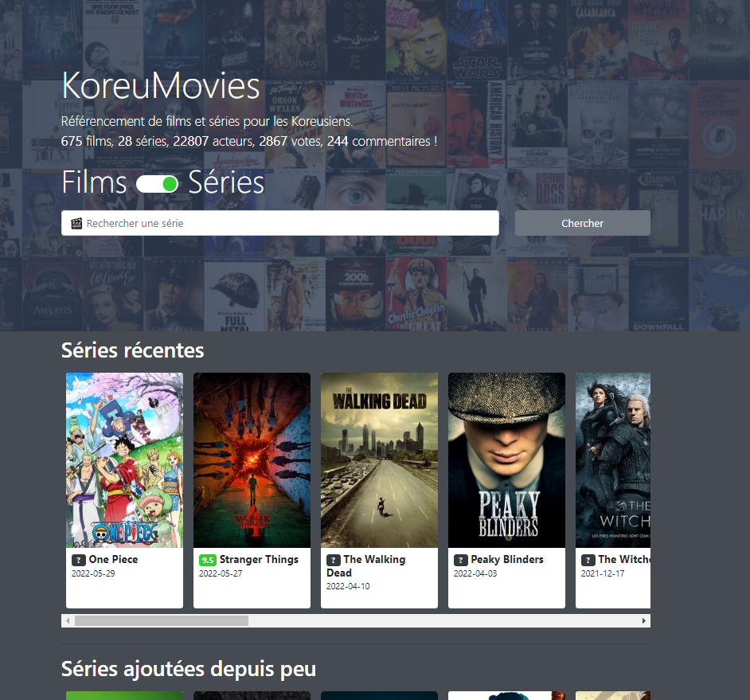This screenshot has width=750, height=700.
Task: Click the clapperboard icon in search field
Action: [76, 224]
